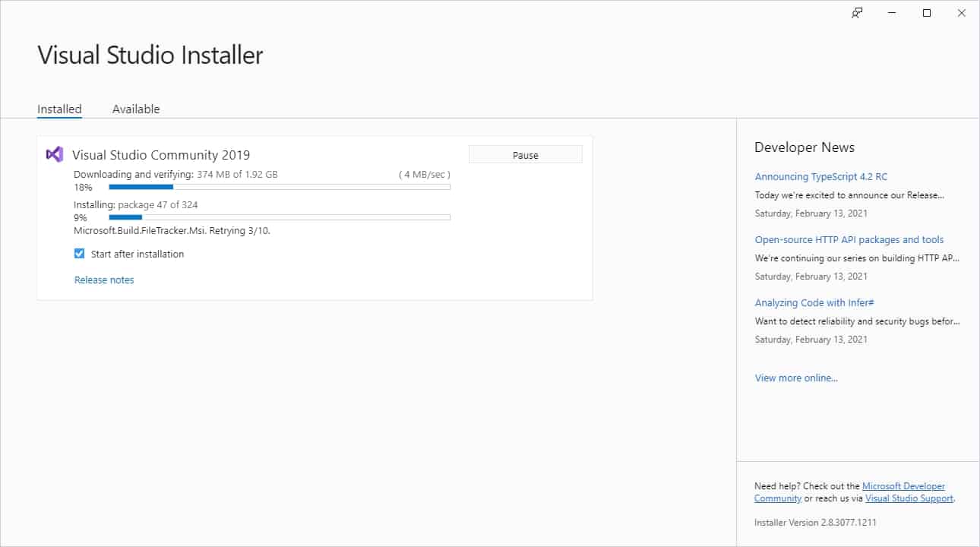Close the Visual Studio Installer window
Viewport: 980px width, 547px height.
tap(962, 13)
